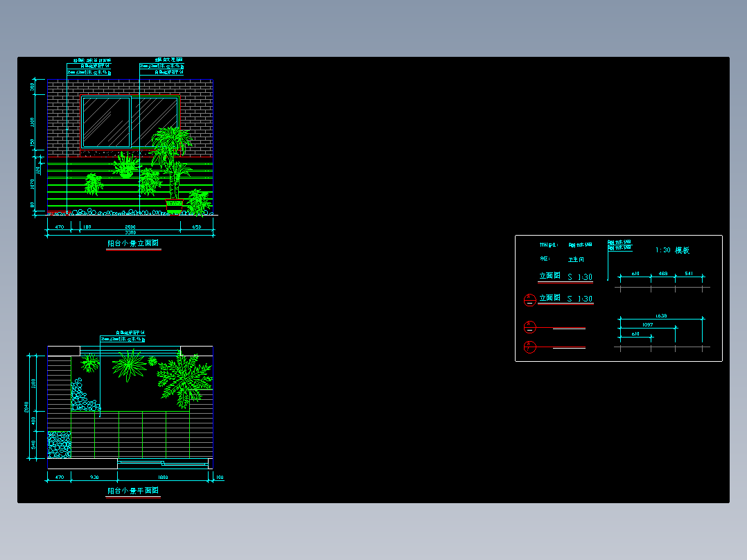Select the hanging plant below the elevation window
The width and height of the screenshot is (747, 560).
(x=126, y=165)
